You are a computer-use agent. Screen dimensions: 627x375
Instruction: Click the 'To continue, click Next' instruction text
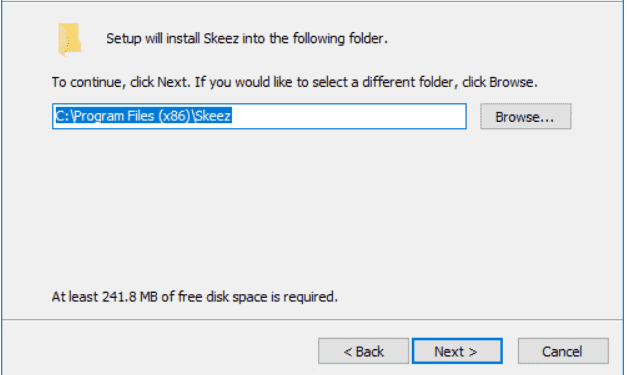[294, 82]
